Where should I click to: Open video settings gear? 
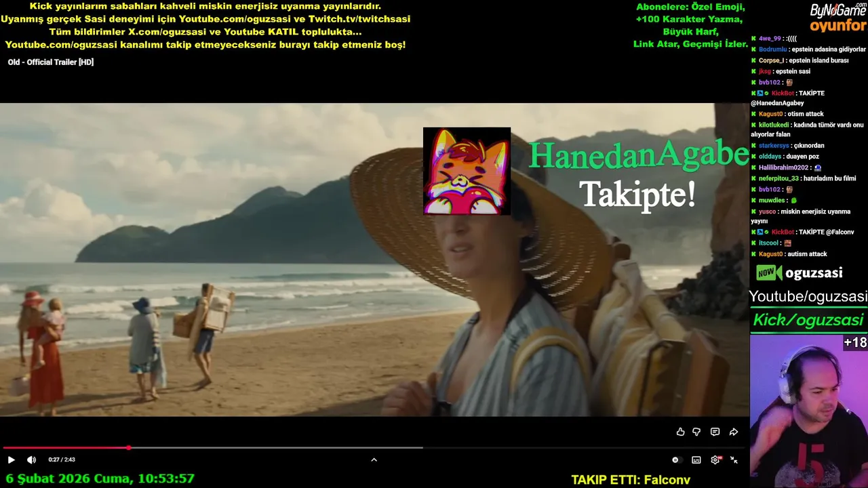[x=715, y=460]
